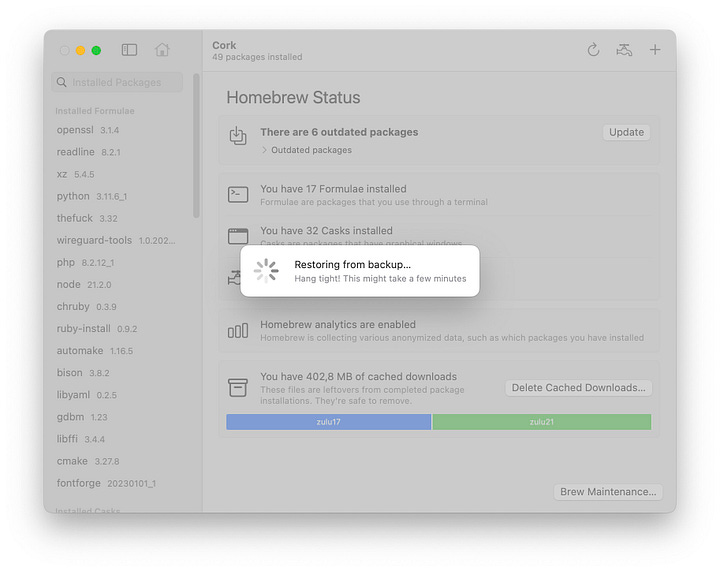Select automake 1.16.5 formula
720x571 pixels.
(95, 351)
